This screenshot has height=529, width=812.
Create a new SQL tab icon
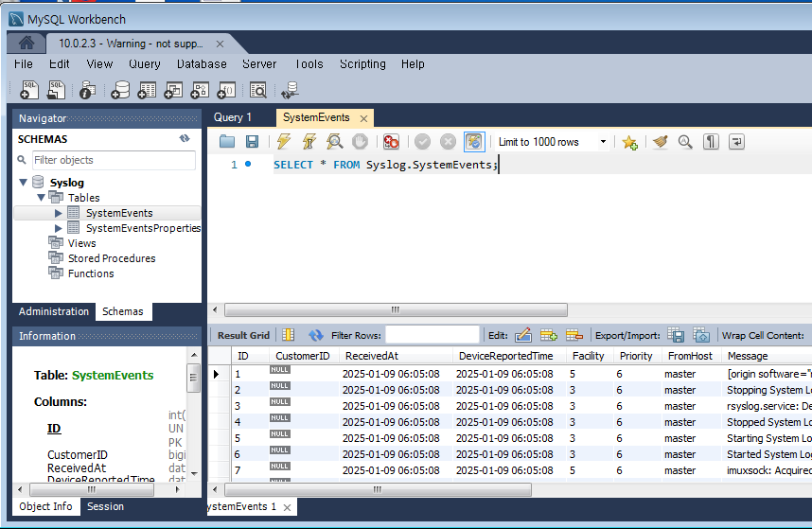tap(29, 90)
